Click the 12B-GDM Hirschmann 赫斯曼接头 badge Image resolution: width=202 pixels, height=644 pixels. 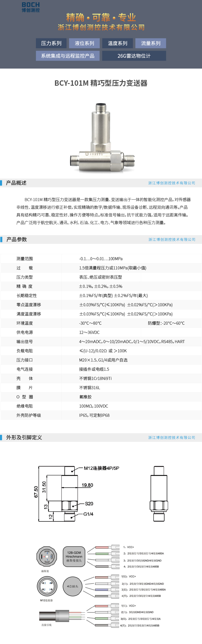74,556
